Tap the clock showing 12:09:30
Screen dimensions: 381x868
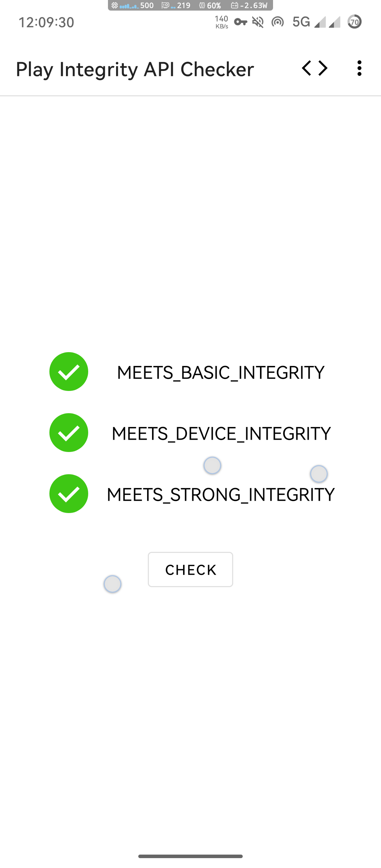click(x=46, y=22)
